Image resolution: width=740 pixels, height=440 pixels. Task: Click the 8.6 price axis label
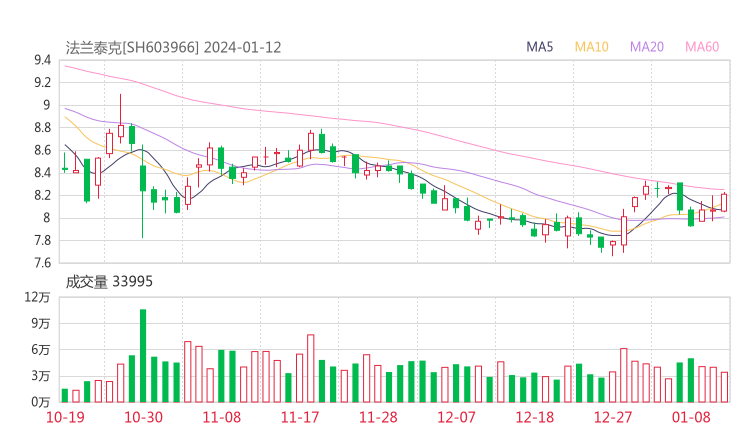(42, 150)
